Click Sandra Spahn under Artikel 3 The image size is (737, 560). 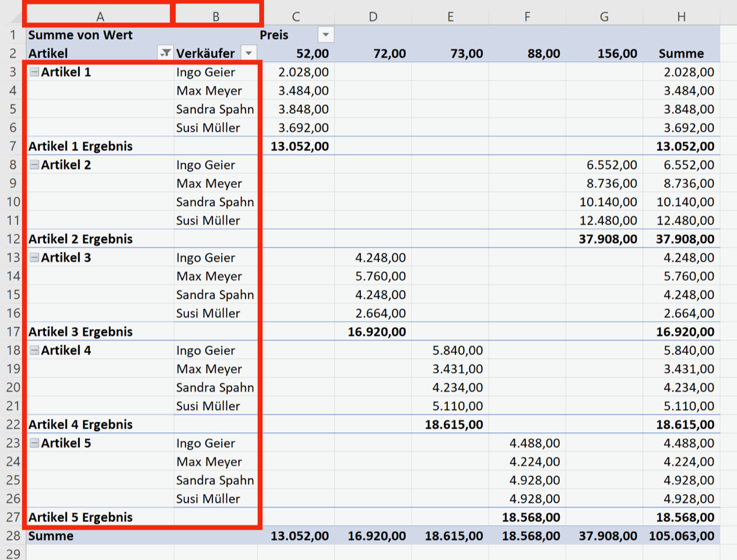pyautogui.click(x=216, y=295)
